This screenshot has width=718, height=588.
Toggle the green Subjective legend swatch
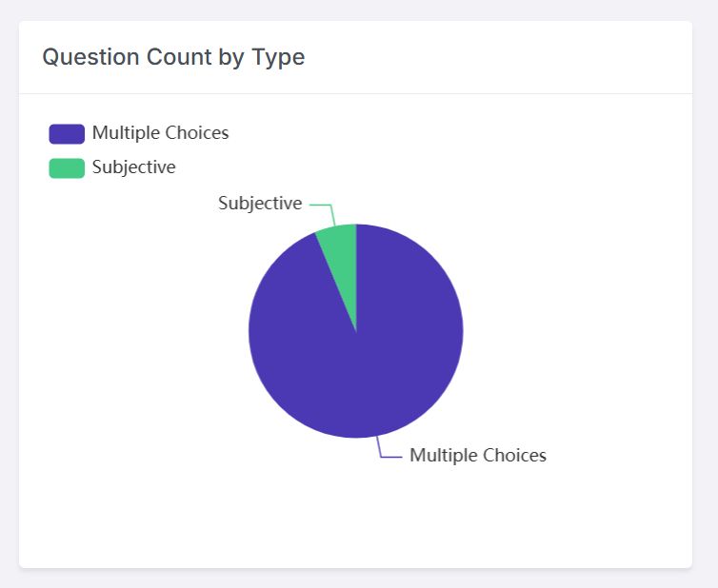[67, 167]
